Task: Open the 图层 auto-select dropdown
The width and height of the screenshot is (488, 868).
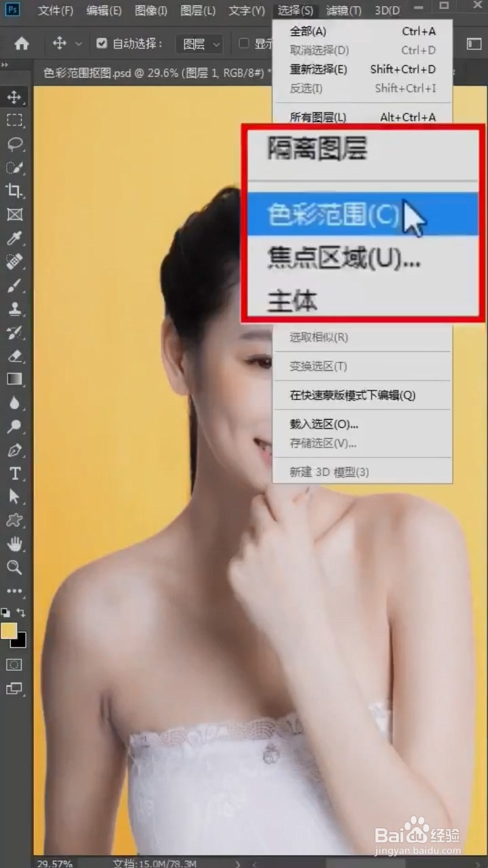Action: (x=199, y=44)
